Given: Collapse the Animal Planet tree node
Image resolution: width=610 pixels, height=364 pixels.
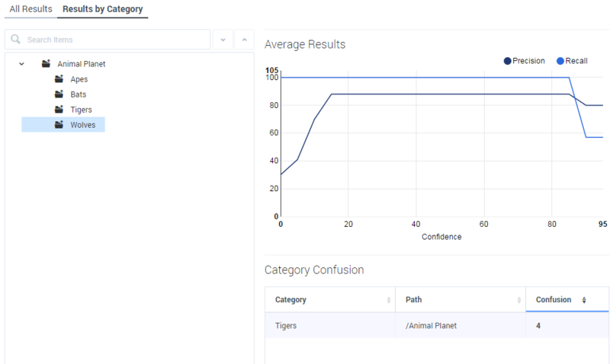Looking at the screenshot, I should point(22,64).
